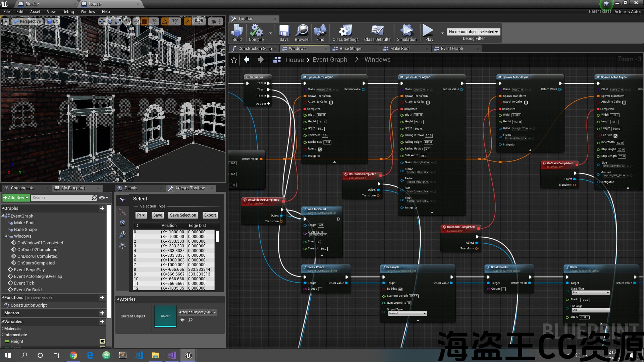
Task: Click the Save Selection button
Action: (x=183, y=215)
